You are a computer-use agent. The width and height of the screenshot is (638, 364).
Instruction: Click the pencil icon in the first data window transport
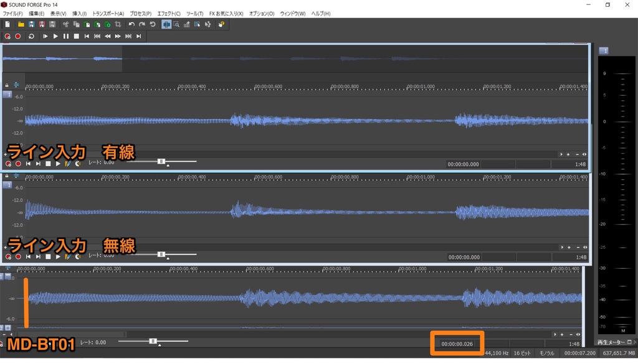pyautogui.click(x=67, y=164)
